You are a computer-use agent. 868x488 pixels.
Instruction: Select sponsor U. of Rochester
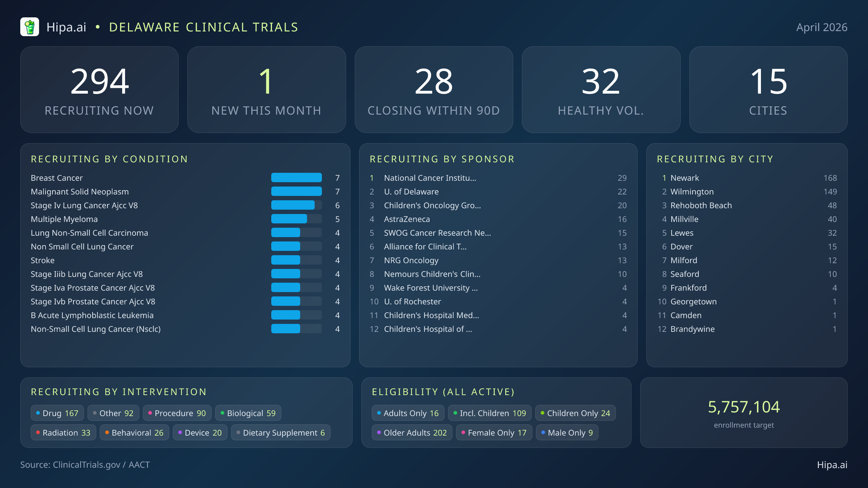click(498, 301)
